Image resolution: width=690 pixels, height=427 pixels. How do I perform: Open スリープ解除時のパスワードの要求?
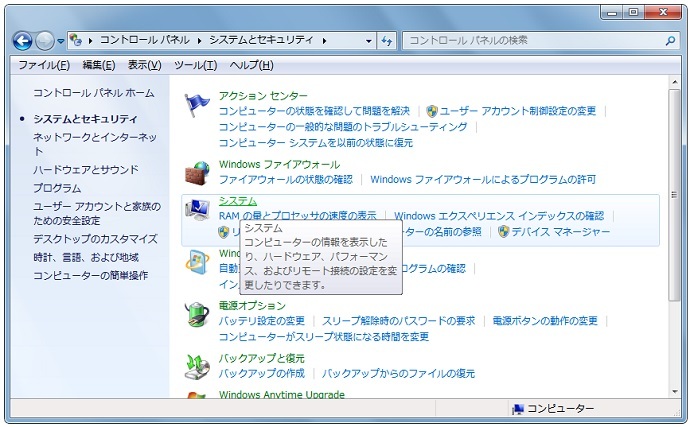(x=398, y=320)
